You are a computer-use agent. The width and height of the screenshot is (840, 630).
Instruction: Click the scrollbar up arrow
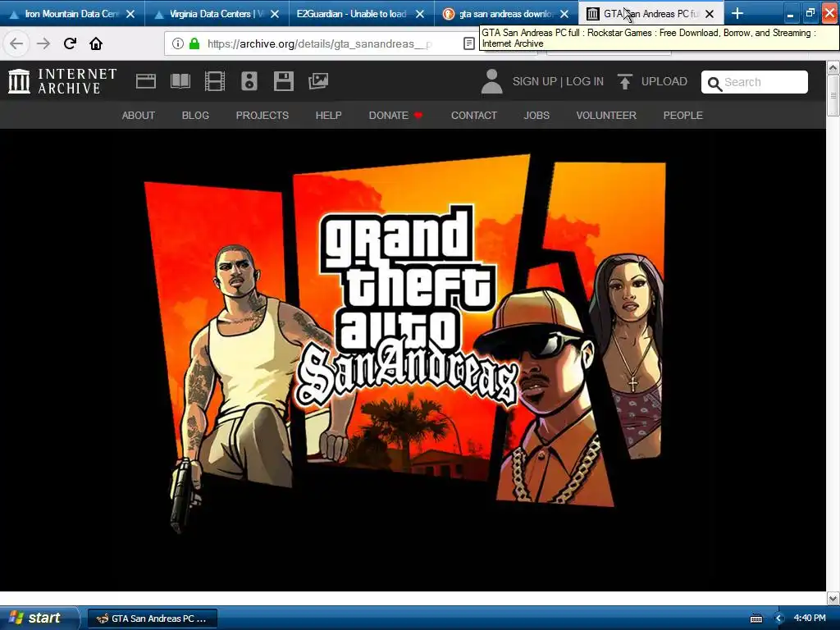833,68
